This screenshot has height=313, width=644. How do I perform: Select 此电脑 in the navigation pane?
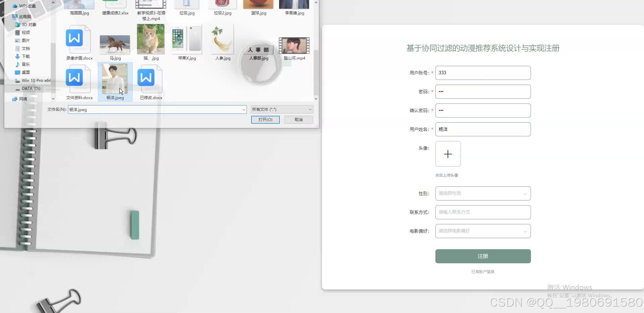[x=25, y=16]
